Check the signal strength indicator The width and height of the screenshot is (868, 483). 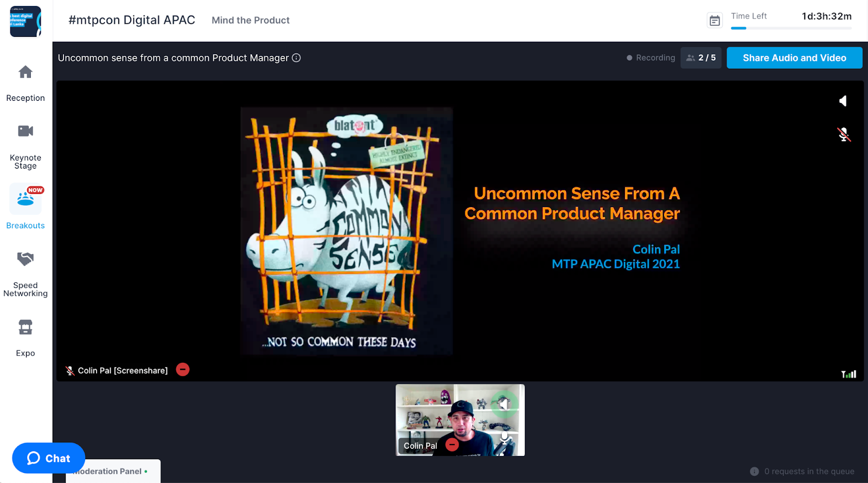[x=848, y=374]
